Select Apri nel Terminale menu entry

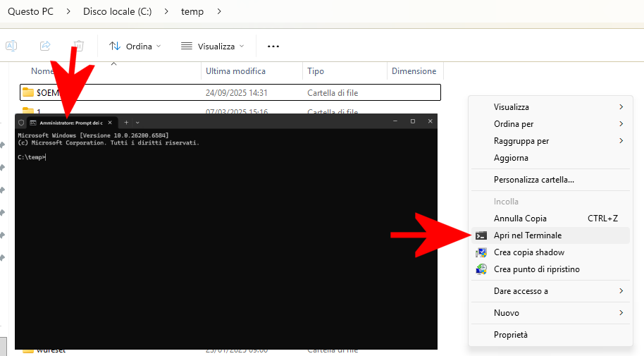click(x=528, y=235)
